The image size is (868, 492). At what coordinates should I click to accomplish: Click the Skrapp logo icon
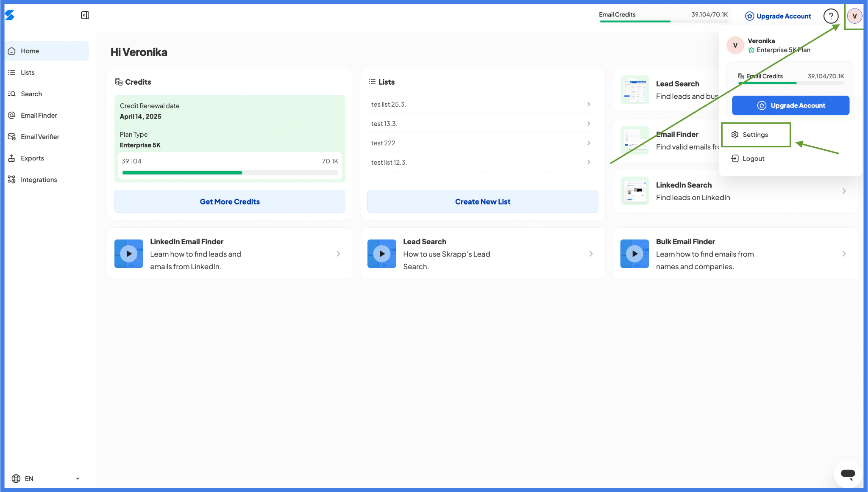pyautogui.click(x=10, y=16)
